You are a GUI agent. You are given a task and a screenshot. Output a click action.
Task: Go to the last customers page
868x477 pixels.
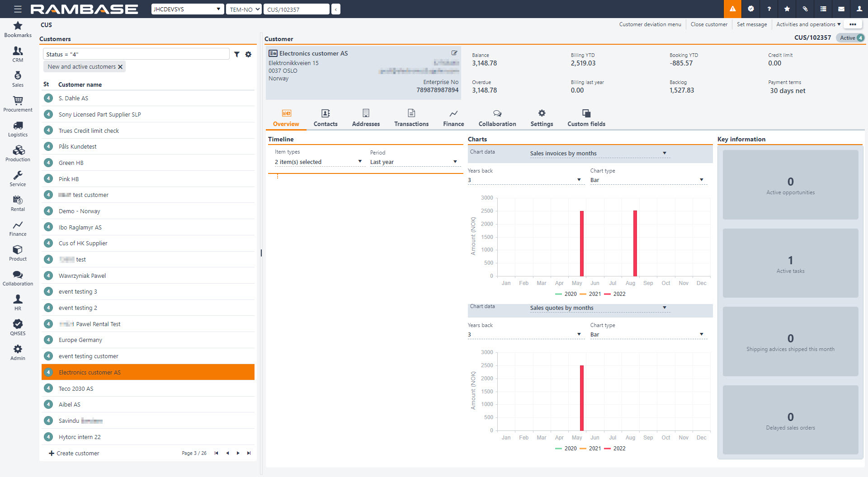pyautogui.click(x=249, y=453)
